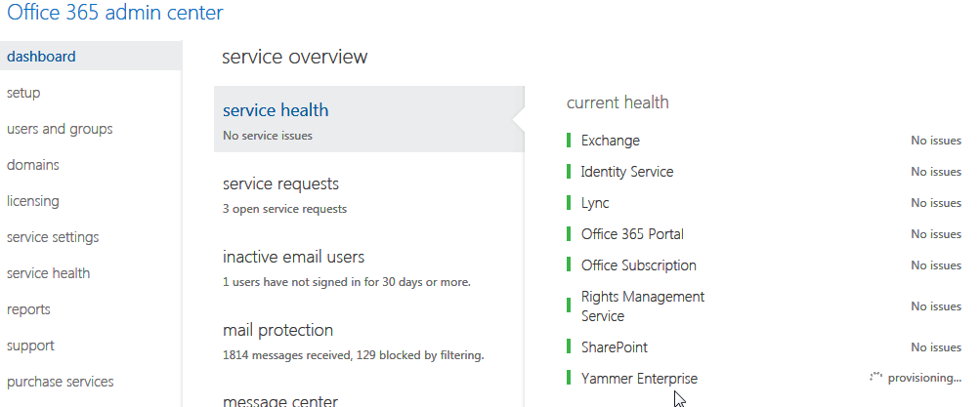Open the setup navigation item
This screenshot has width=980, height=407.
23,93
